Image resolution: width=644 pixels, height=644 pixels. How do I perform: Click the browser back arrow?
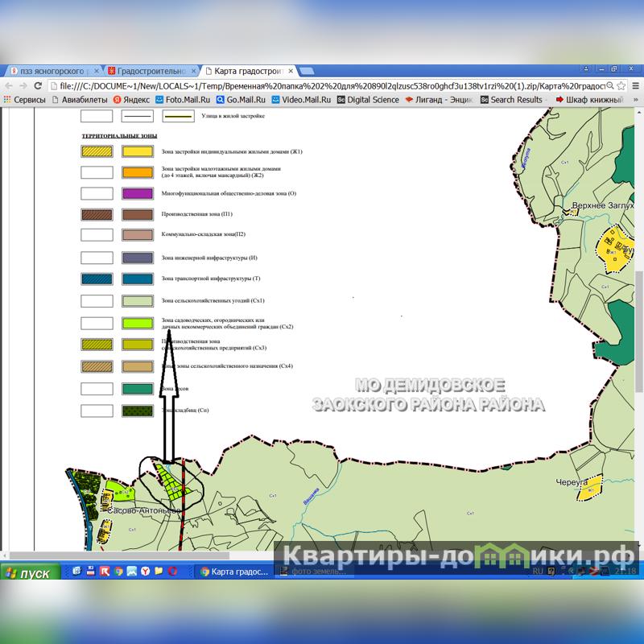pyautogui.click(x=9, y=86)
